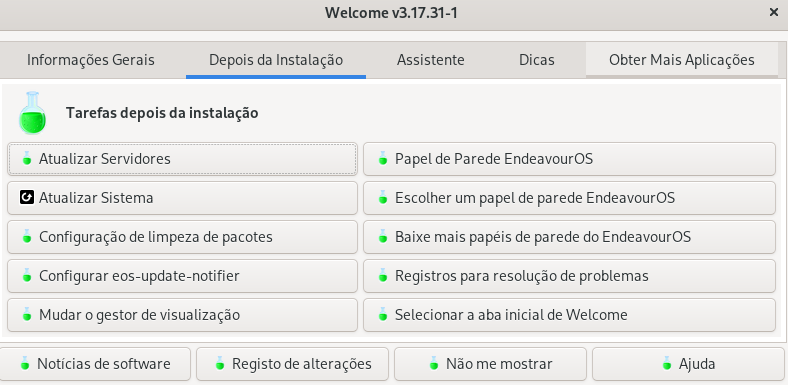Click flask icon on Notícias de software
The image size is (788, 385).
click(x=25, y=363)
